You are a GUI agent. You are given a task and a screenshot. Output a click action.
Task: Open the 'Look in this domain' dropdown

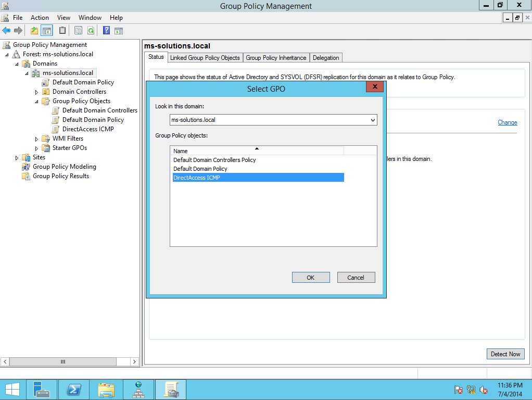click(372, 120)
